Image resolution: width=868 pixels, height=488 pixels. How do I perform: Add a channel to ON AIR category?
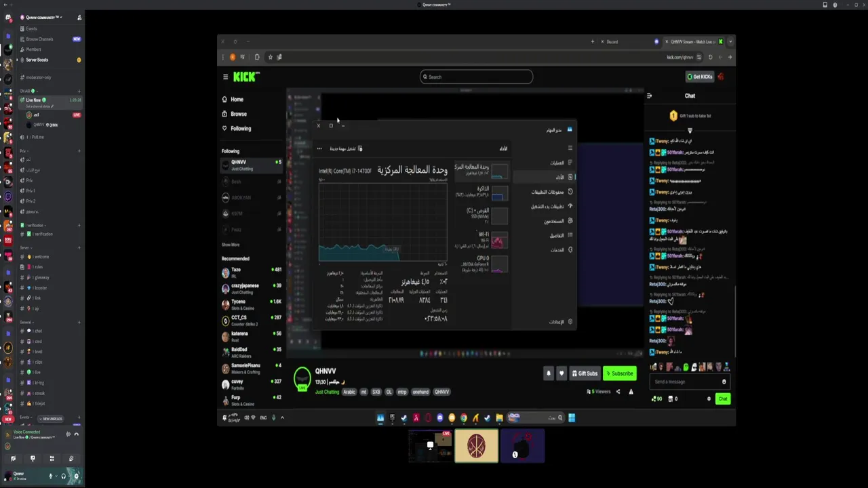point(79,91)
